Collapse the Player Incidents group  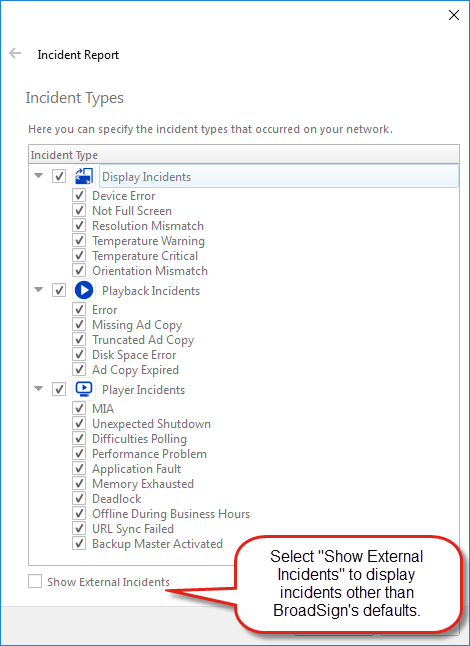tap(39, 389)
